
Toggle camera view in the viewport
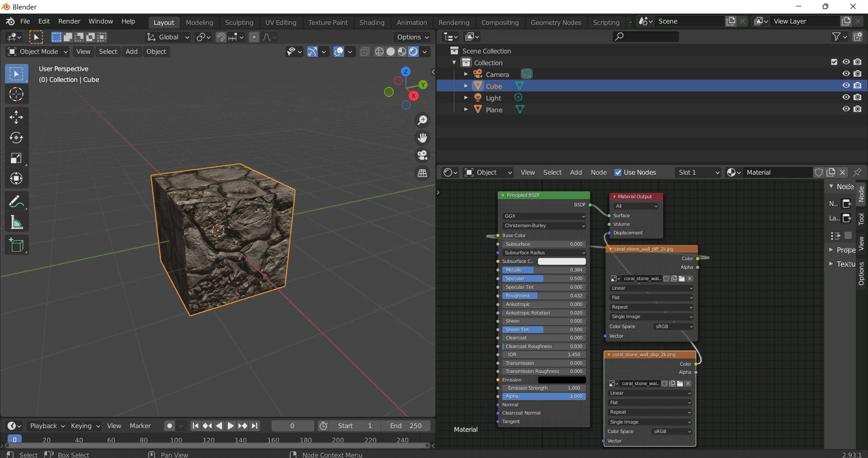click(x=422, y=155)
